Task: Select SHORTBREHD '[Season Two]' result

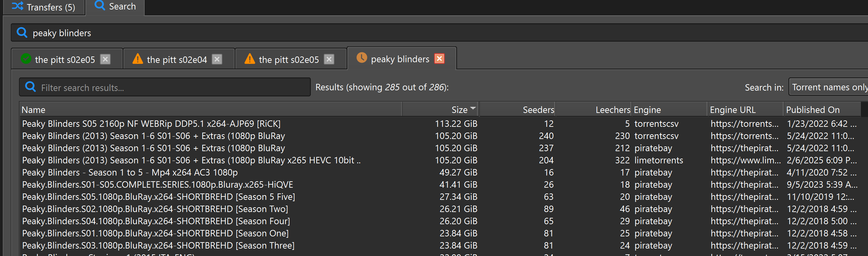Action: point(155,209)
